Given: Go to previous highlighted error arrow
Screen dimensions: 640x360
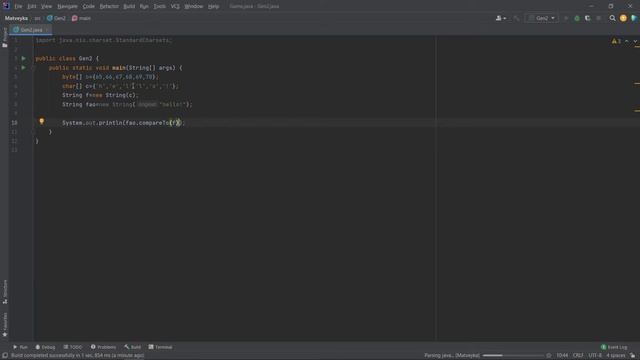Looking at the screenshot, I should 627,41.
